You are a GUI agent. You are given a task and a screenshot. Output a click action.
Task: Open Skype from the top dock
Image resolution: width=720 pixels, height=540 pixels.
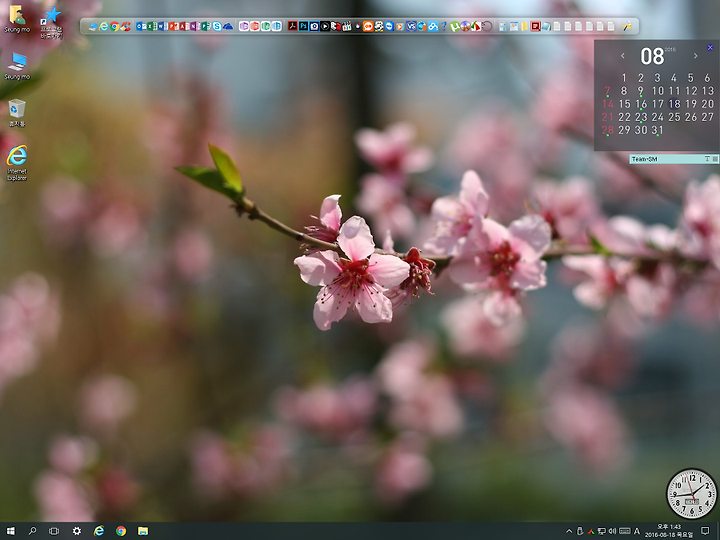[x=217, y=27]
